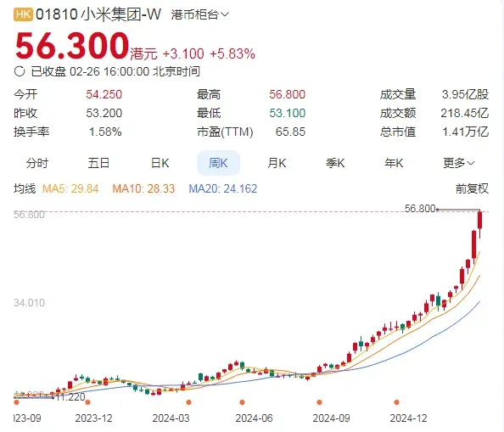Open the 港市柜台 dropdown

[x=199, y=14]
